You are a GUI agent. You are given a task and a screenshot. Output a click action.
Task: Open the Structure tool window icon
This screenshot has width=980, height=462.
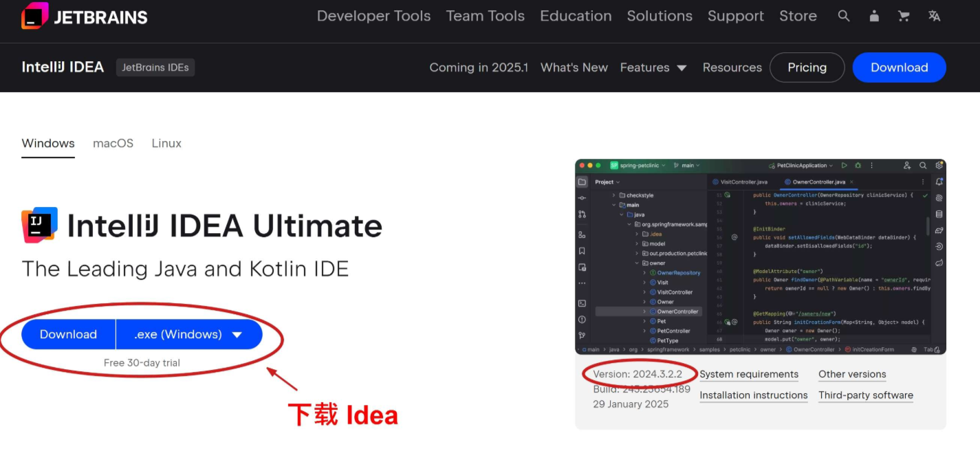point(582,235)
